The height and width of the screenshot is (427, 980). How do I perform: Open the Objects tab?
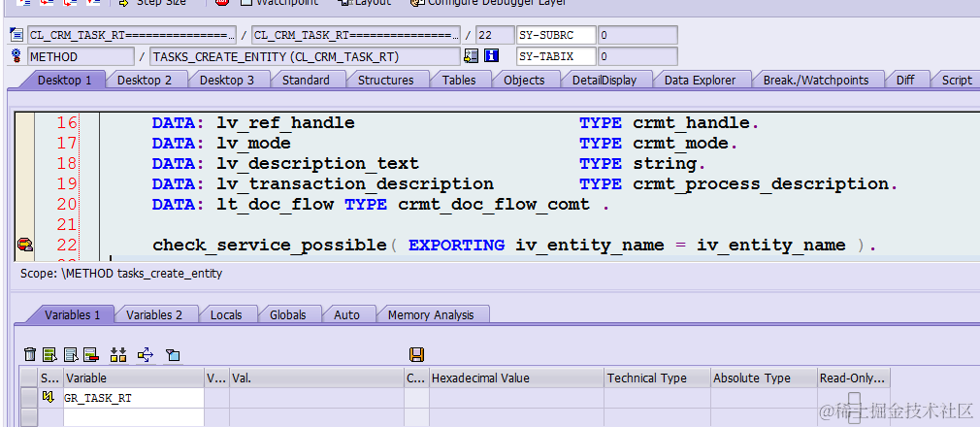tap(524, 80)
